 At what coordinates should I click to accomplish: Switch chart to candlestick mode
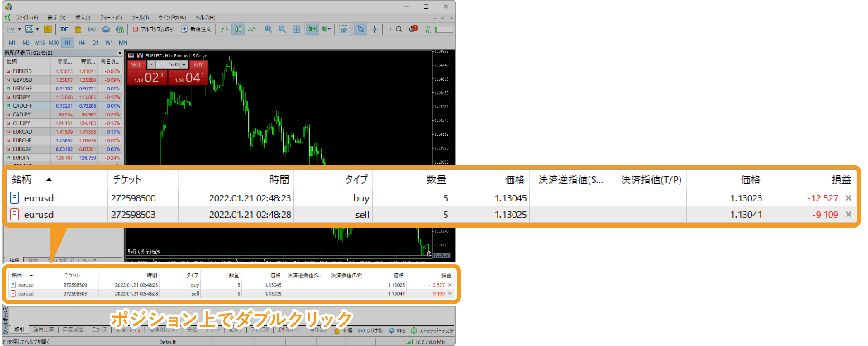coord(238,29)
